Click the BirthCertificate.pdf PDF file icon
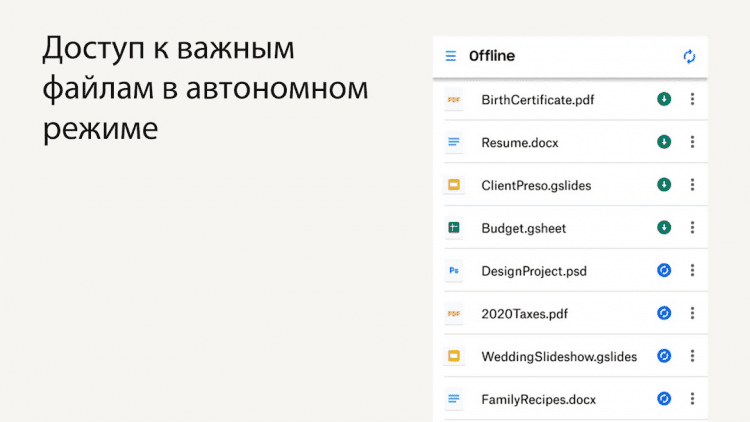This screenshot has width=750, height=422. [x=454, y=100]
